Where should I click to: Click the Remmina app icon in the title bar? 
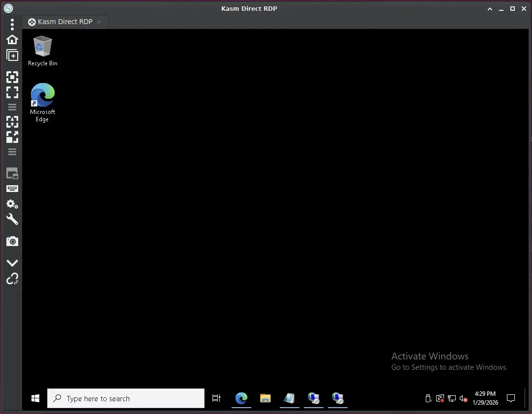[8, 8]
